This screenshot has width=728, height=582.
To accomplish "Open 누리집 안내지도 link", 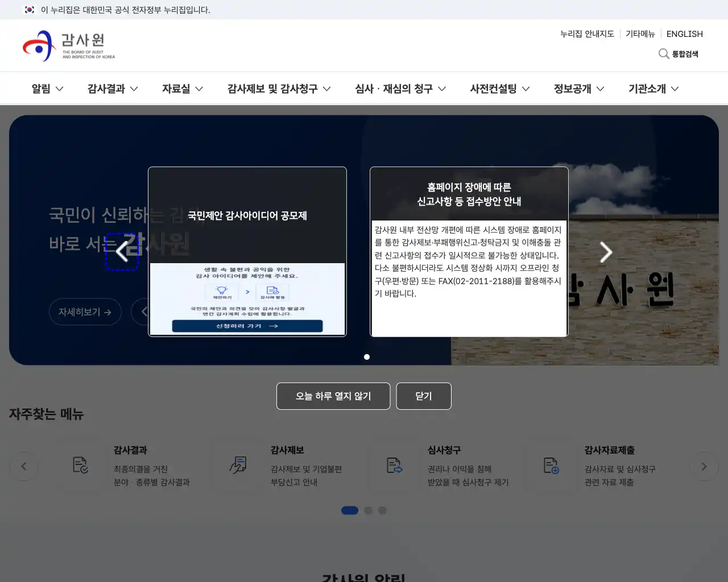I will 587,34.
